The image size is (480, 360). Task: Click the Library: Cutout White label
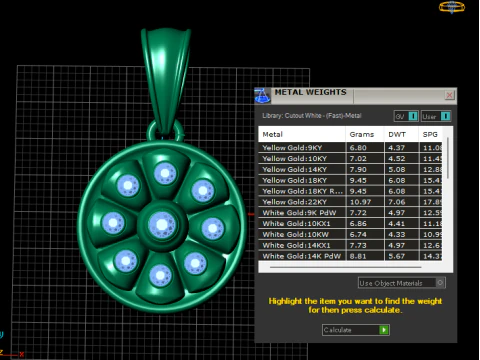[312, 116]
